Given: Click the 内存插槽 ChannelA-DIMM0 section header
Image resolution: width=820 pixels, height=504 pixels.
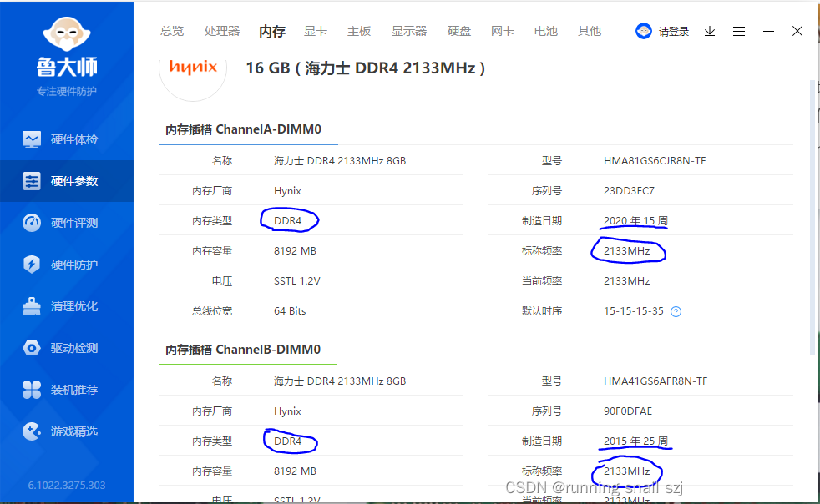Looking at the screenshot, I should (x=243, y=129).
